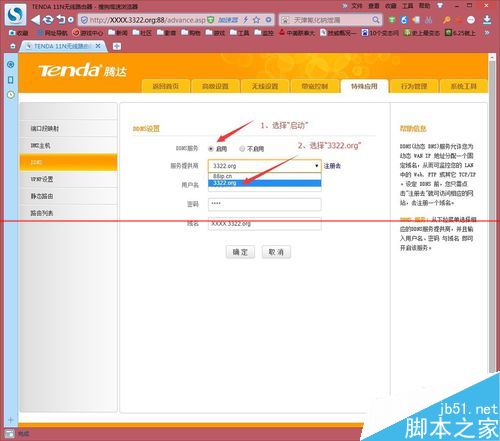Click the 确定 button
This screenshot has height=441, width=500.
[x=240, y=252]
